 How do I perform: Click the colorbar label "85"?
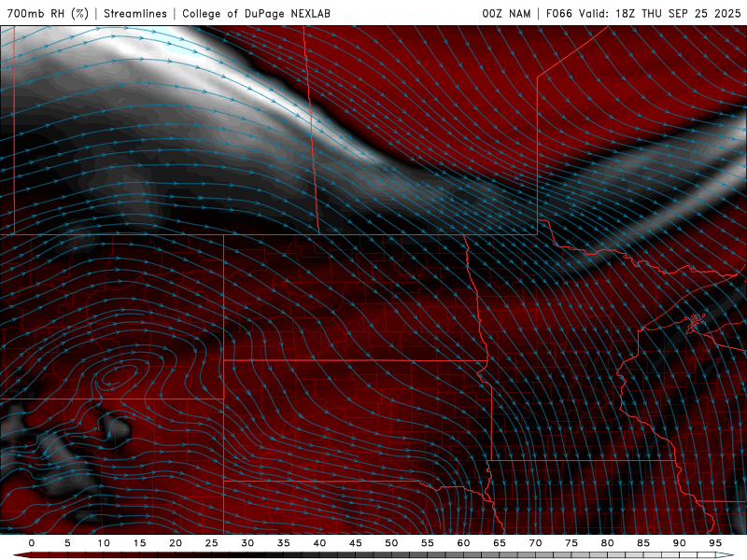point(643,543)
